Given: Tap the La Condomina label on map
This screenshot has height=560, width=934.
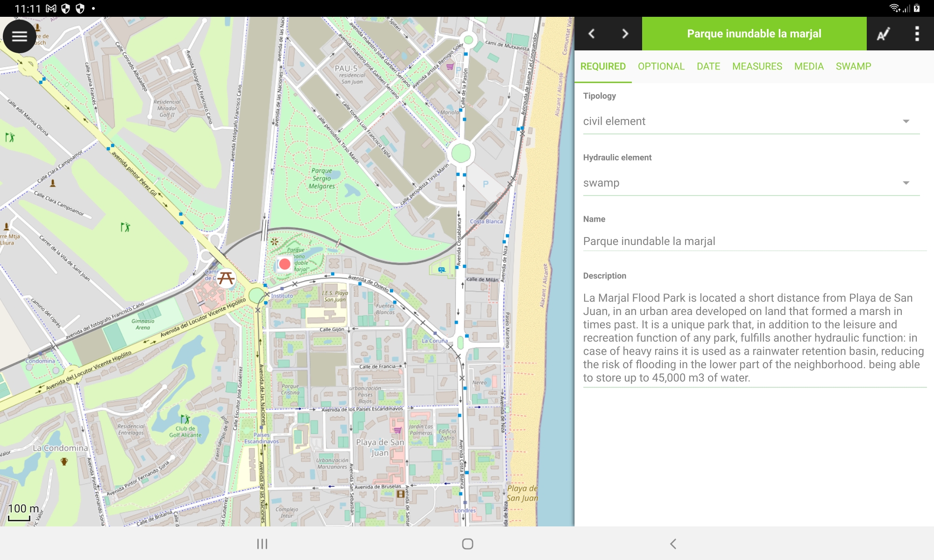Looking at the screenshot, I should (x=60, y=448).
